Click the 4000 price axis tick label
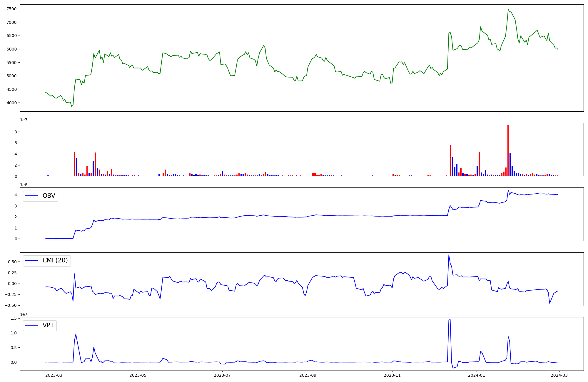The width and height of the screenshot is (588, 382). pos(11,103)
